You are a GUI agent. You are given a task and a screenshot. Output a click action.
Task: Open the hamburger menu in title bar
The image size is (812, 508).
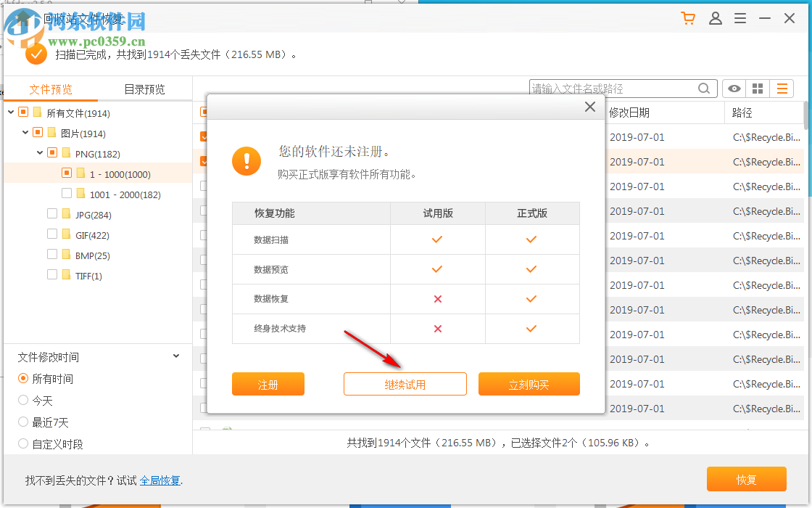740,18
